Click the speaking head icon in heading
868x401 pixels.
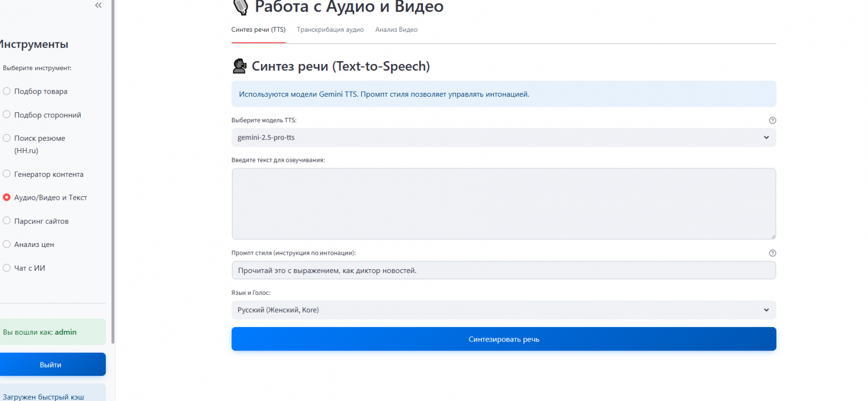pos(239,66)
